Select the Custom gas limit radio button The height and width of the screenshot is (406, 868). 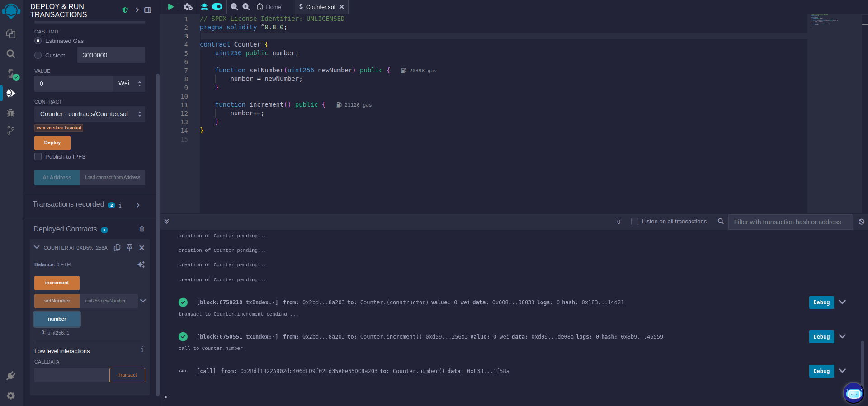pyautogui.click(x=38, y=55)
